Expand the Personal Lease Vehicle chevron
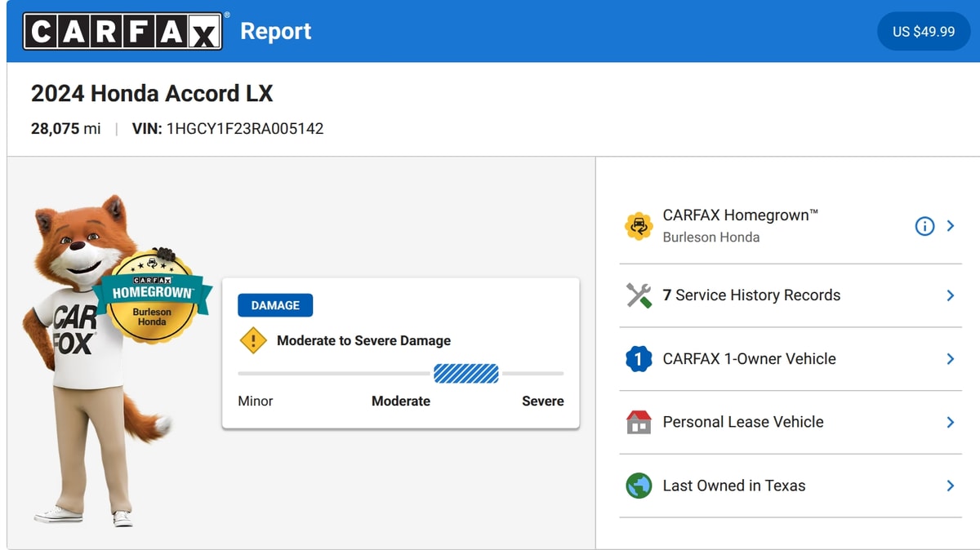 (951, 422)
